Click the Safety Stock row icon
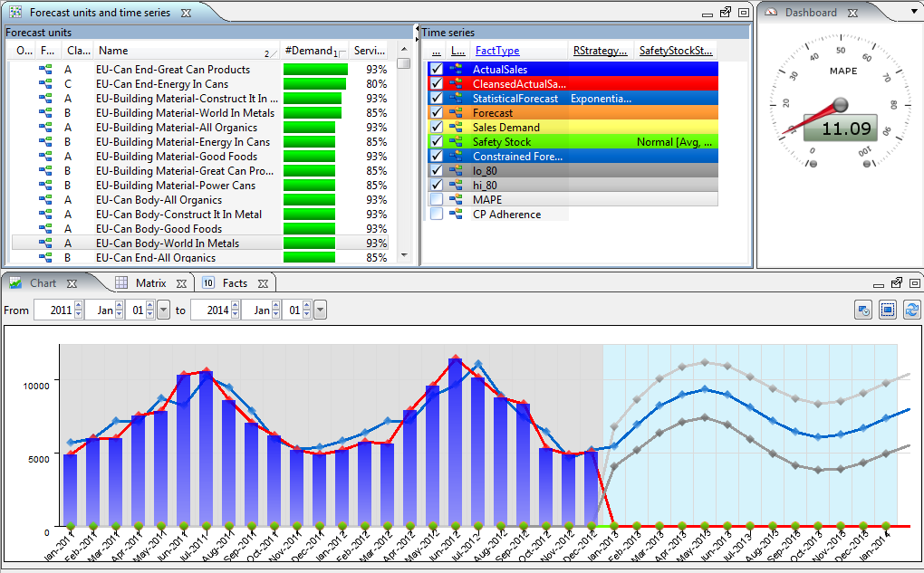The image size is (924, 573). (x=456, y=141)
